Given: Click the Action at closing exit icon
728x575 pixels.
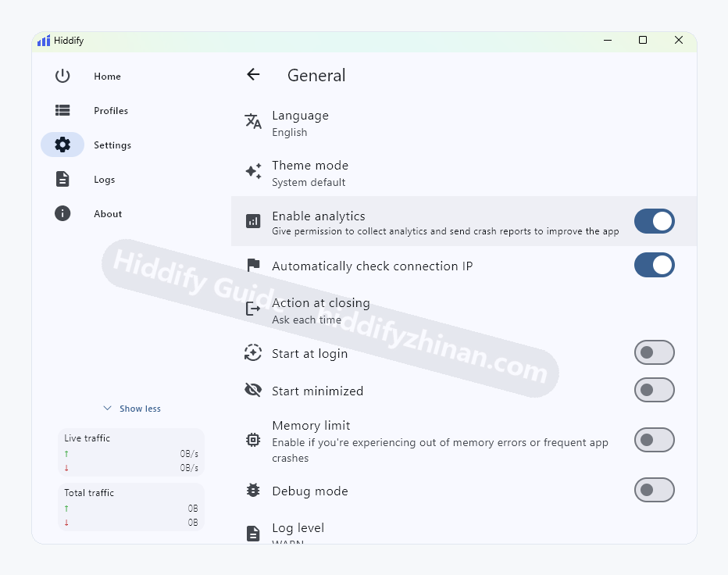Looking at the screenshot, I should point(253,309).
